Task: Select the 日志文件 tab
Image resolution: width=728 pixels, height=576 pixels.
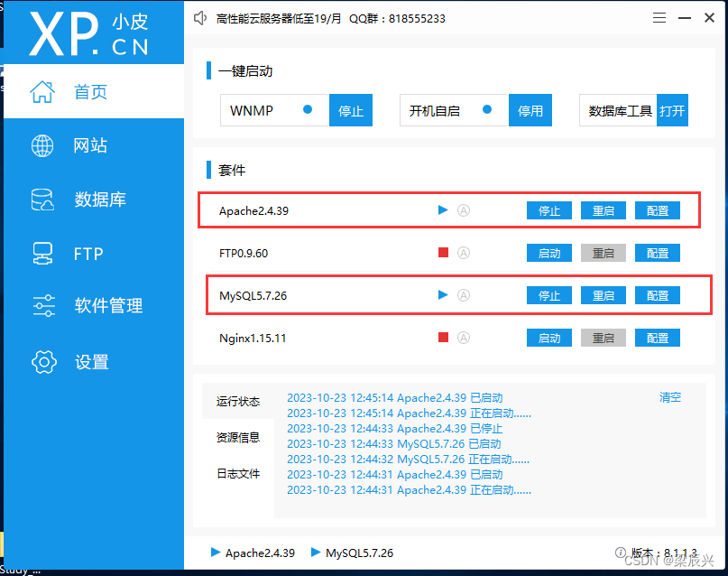Action: coord(238,473)
